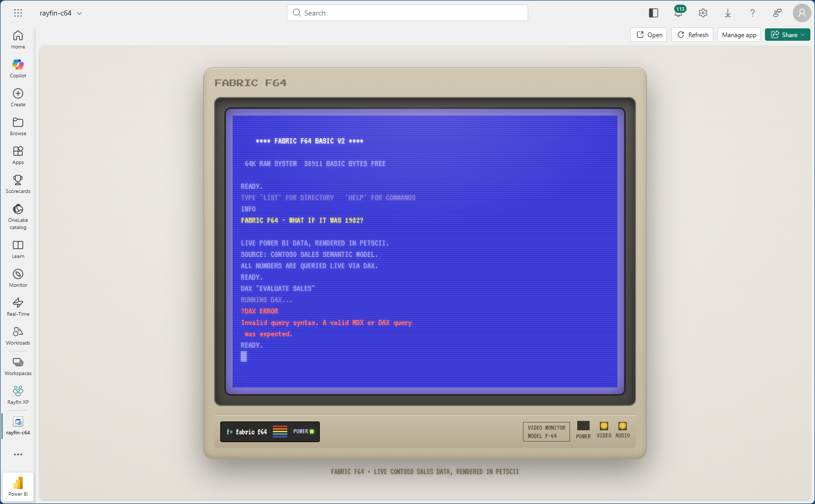Click '64K RAM SYSTEM 38911 BASIC BYTES FREE' line
815x504 pixels.
[315, 164]
